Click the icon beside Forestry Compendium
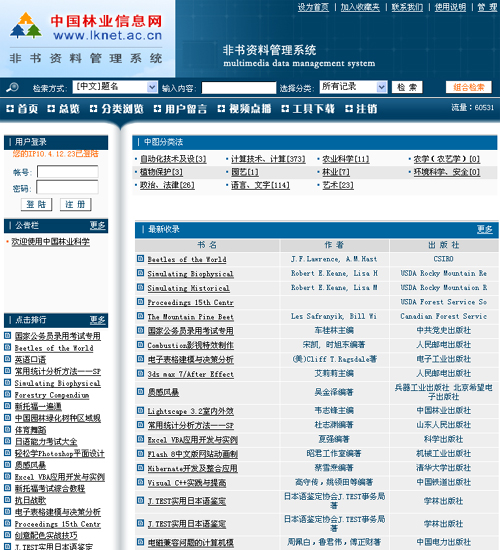This screenshot has width=500, height=550. 8,394
